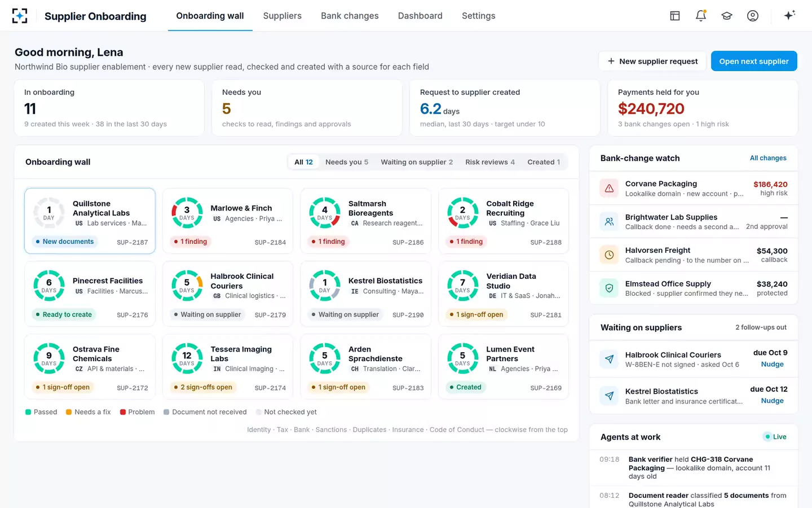The width and height of the screenshot is (812, 508).
Task: Click the Request to supplier created 6.2 days card
Action: (505, 108)
